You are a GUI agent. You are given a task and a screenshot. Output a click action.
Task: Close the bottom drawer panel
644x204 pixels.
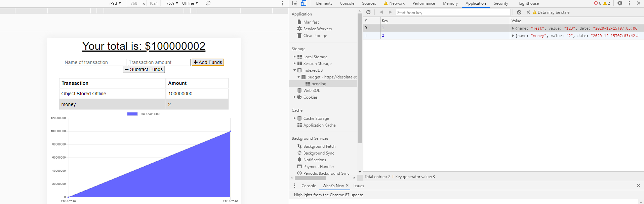click(x=639, y=185)
